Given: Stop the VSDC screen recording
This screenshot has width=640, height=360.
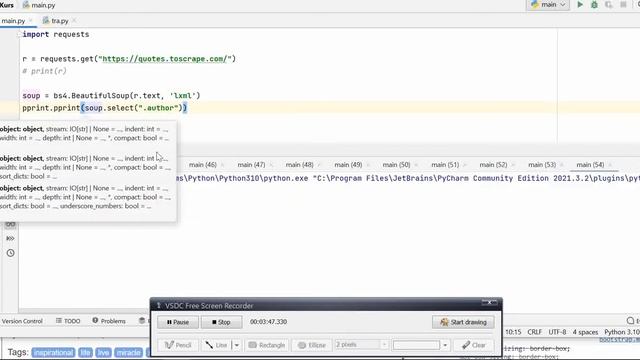Looking at the screenshot, I should click(221, 322).
